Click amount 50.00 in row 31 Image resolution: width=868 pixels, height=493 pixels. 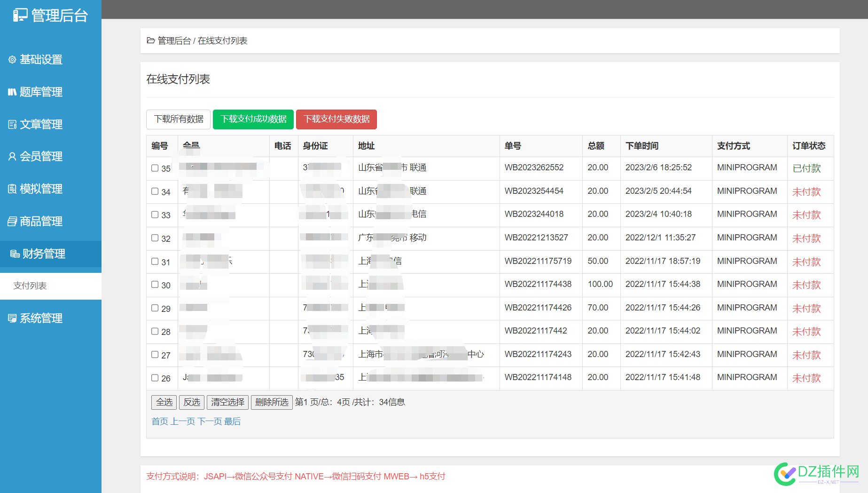tap(598, 261)
